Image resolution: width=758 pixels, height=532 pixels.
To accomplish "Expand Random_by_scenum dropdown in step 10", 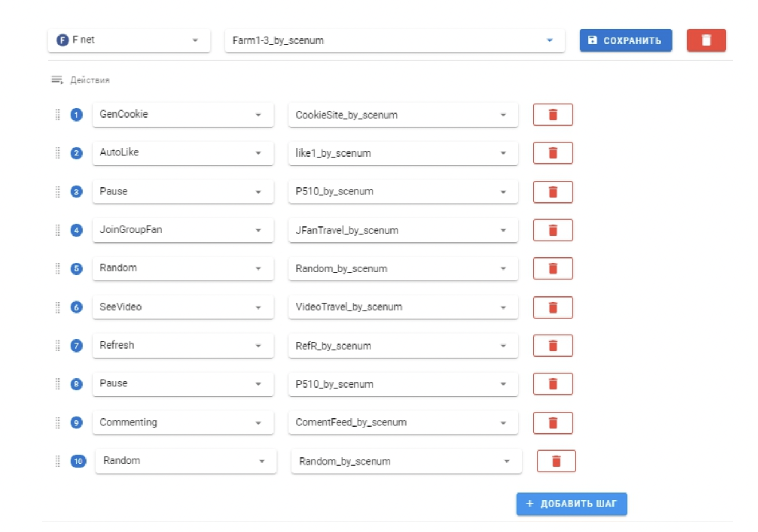I will tap(407, 461).
